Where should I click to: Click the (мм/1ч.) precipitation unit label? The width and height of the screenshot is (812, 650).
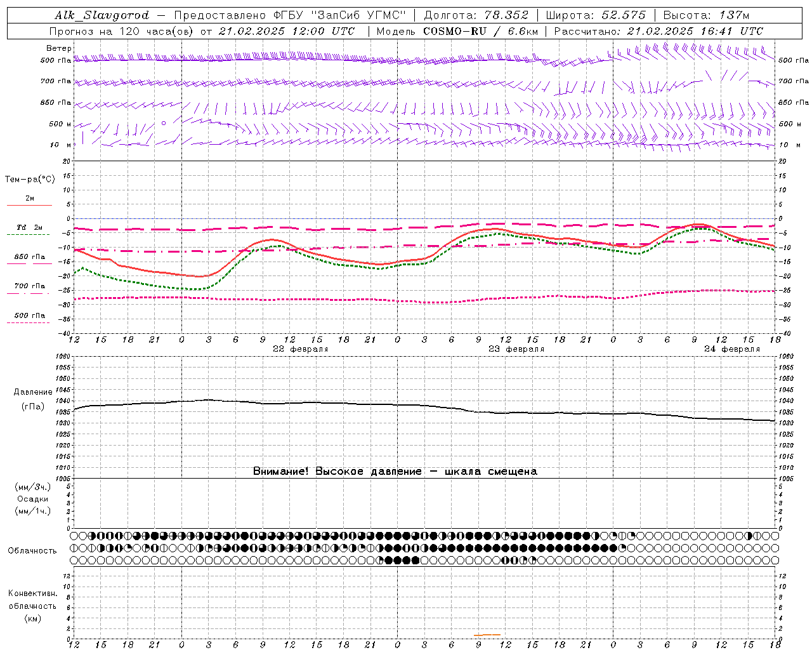32,511
